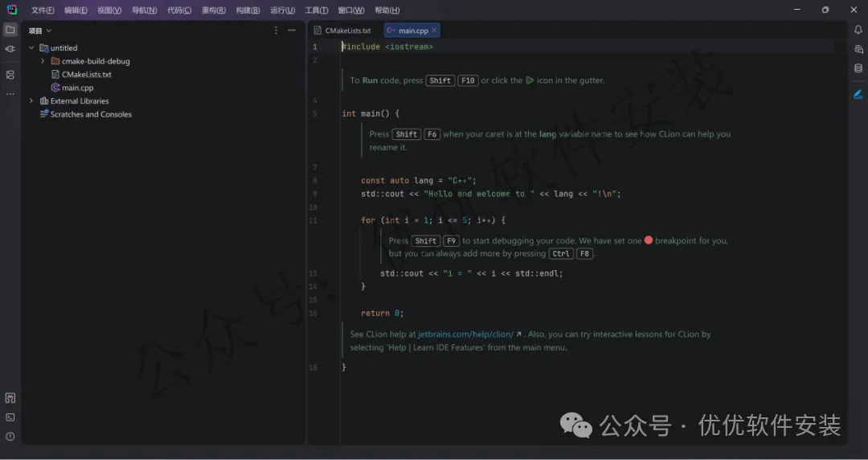The image size is (868, 460).
Task: Collapse the untitled project node
Action: pyautogui.click(x=31, y=47)
